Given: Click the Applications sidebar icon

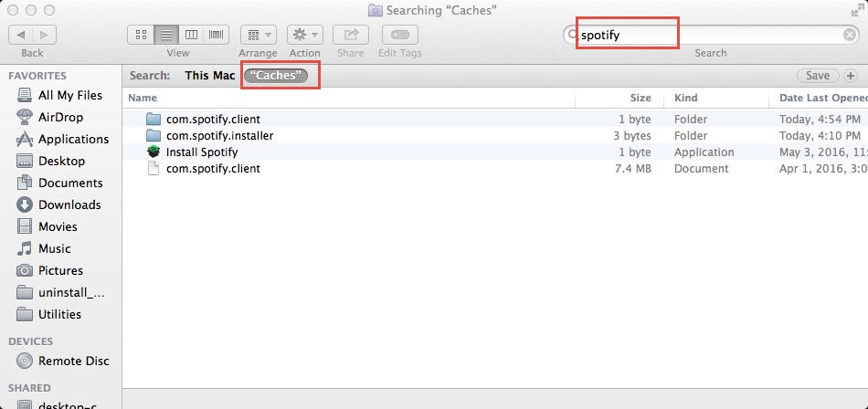Looking at the screenshot, I should pyautogui.click(x=25, y=139).
